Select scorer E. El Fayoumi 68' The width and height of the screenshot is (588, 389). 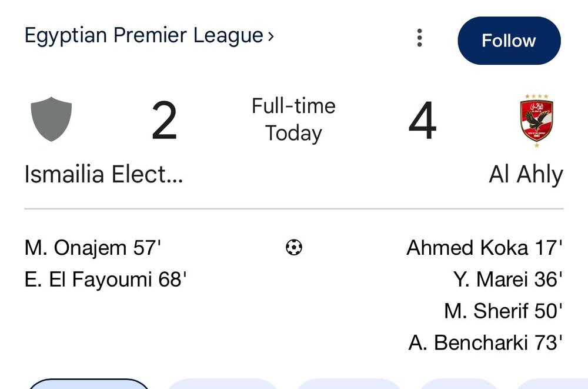coord(105,279)
